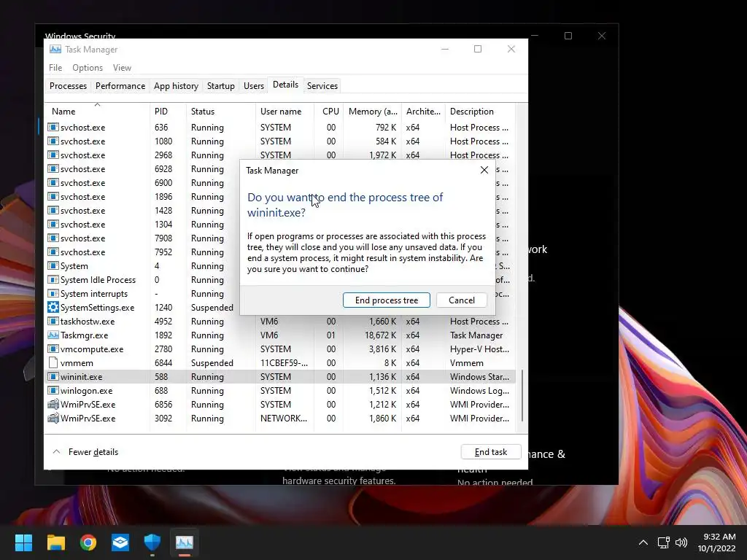The width and height of the screenshot is (747, 560).
Task: Select svchost.exe row with PID 7952
Action: [280, 252]
